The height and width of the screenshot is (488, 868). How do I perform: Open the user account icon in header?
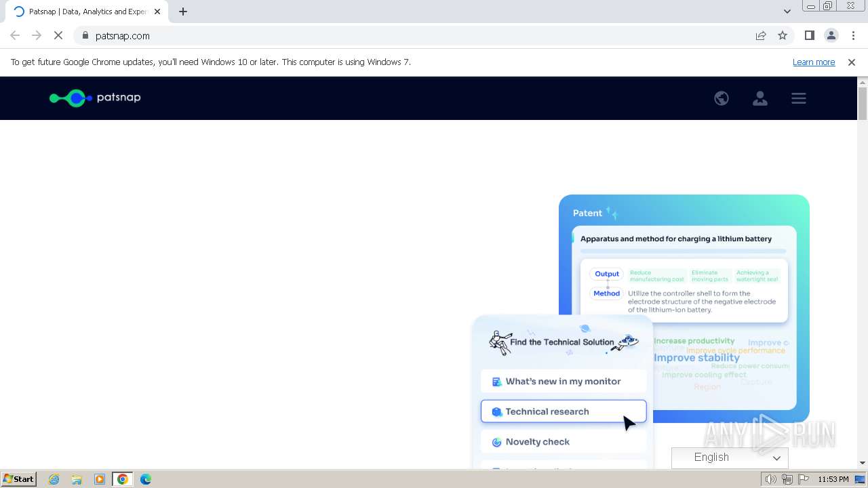pyautogui.click(x=760, y=98)
